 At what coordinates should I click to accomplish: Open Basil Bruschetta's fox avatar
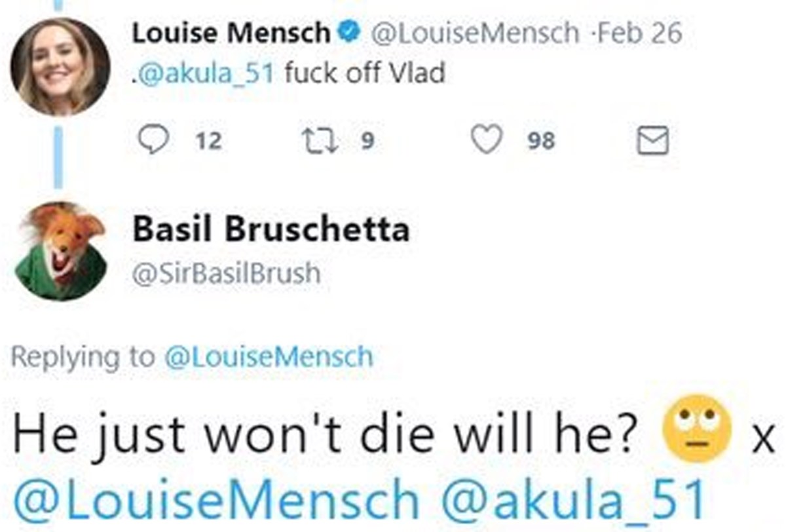point(60,251)
